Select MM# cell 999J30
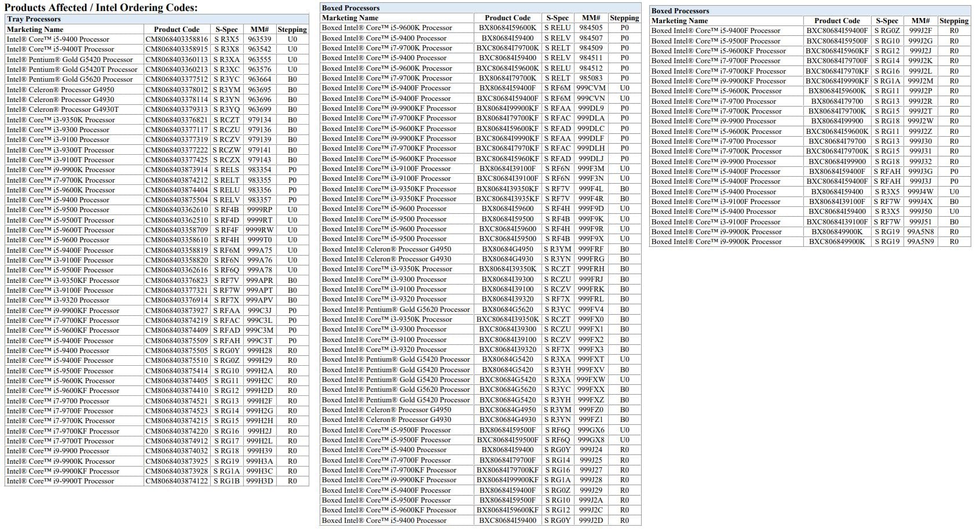Viewport: 980px width, 531px height. 920,141
